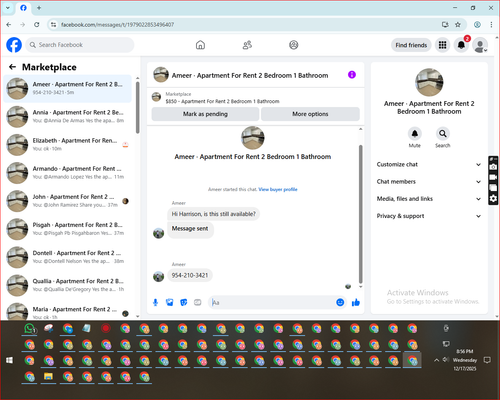
Task: Open the Elizabeth conversation in the list
Action: point(67,145)
